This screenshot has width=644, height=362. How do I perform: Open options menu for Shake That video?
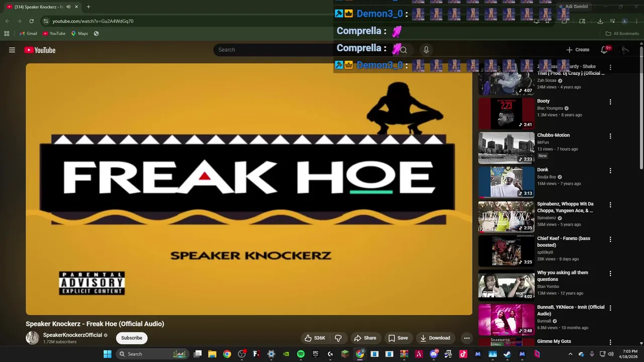point(610,67)
